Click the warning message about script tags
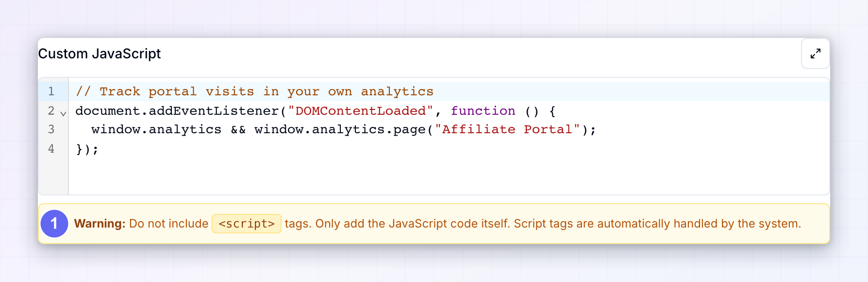868x282 pixels. [x=437, y=224]
